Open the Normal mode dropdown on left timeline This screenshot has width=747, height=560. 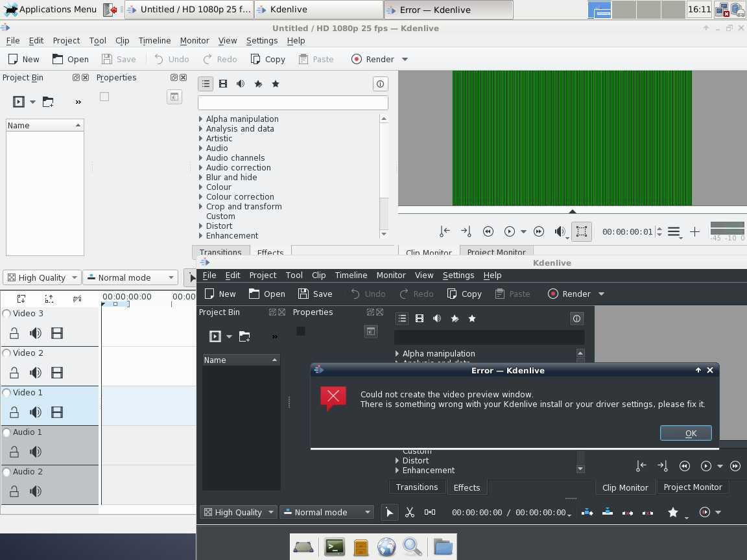pyautogui.click(x=131, y=277)
